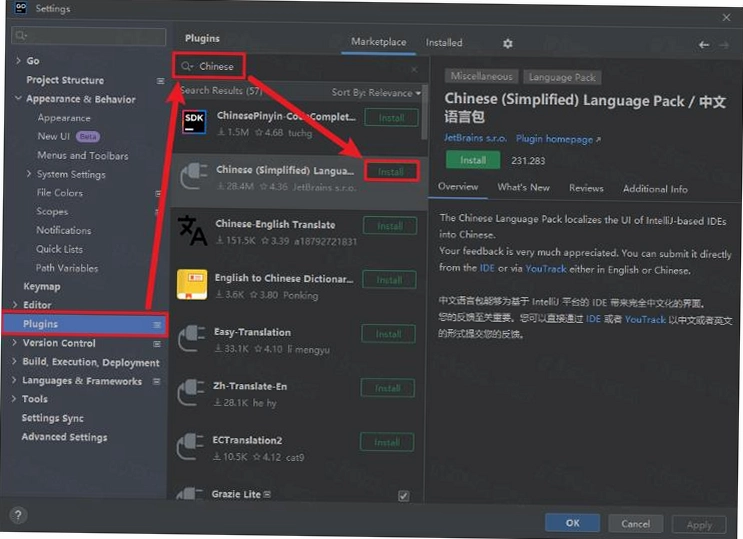
Task: Expand the Go settings node
Action: pyautogui.click(x=18, y=60)
